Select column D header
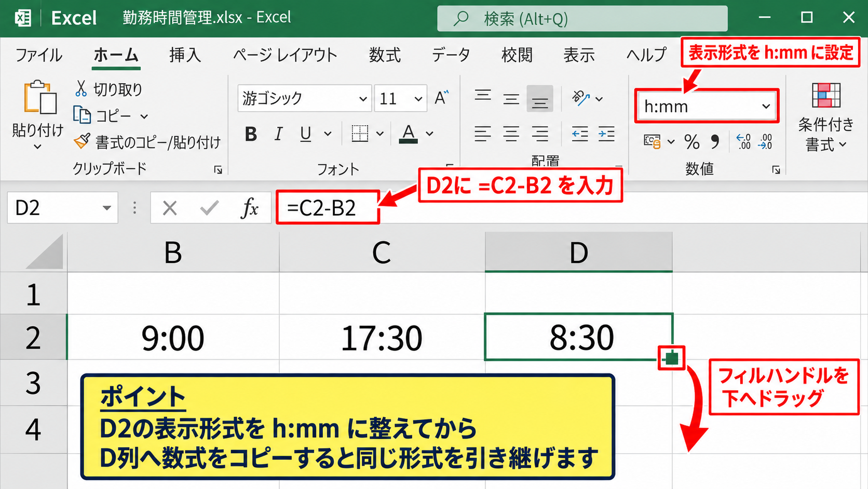The width and height of the screenshot is (868, 489). click(579, 252)
